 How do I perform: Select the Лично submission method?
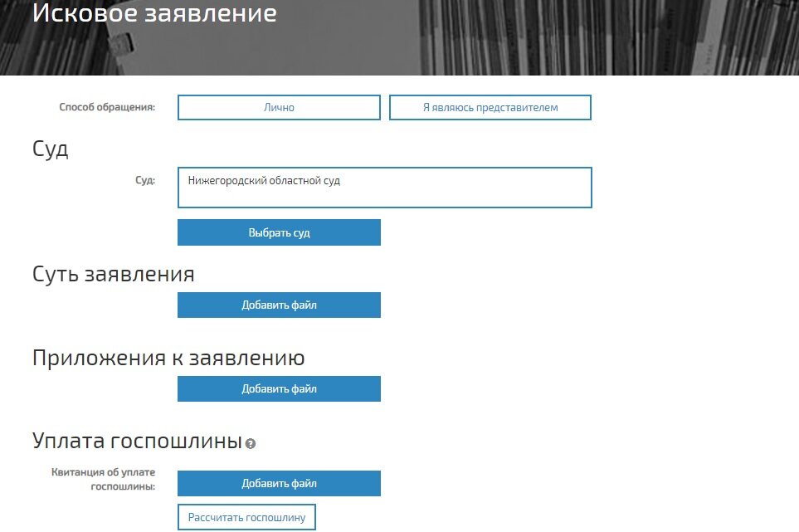278,107
